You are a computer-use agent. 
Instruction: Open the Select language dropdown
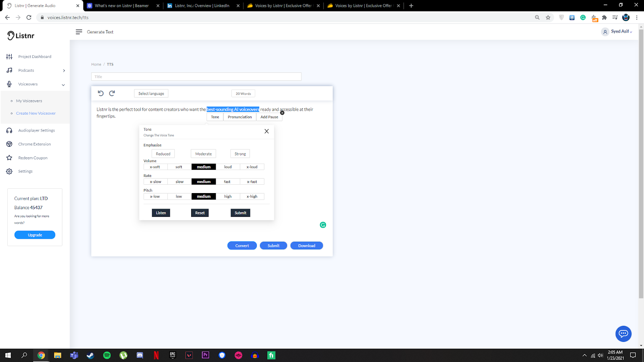tap(151, 94)
